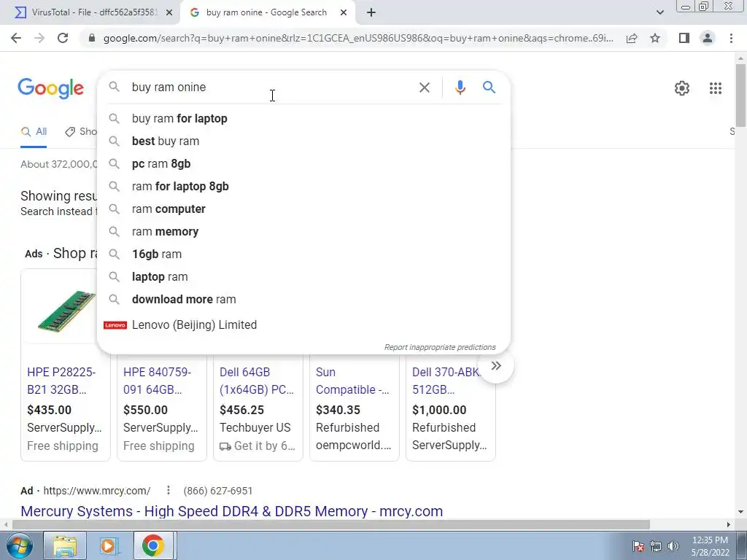Click the $1,000.00 price text
The width and height of the screenshot is (747, 560).
click(x=439, y=410)
